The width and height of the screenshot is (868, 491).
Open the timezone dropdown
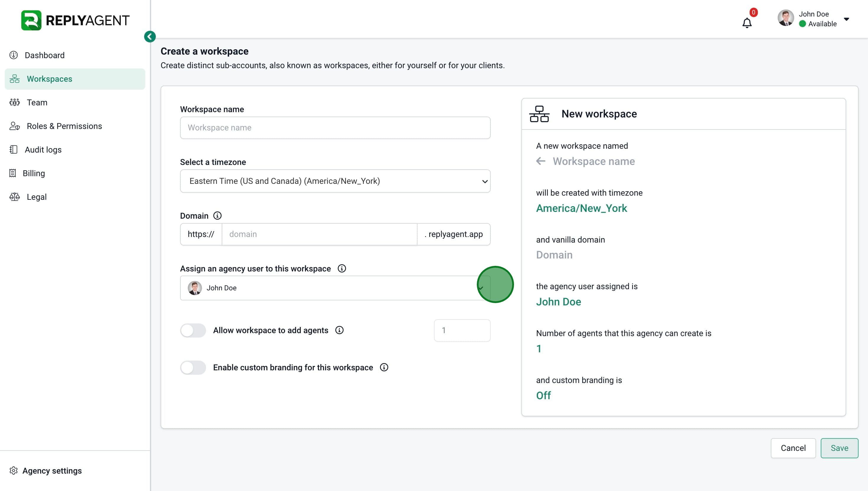coord(335,181)
